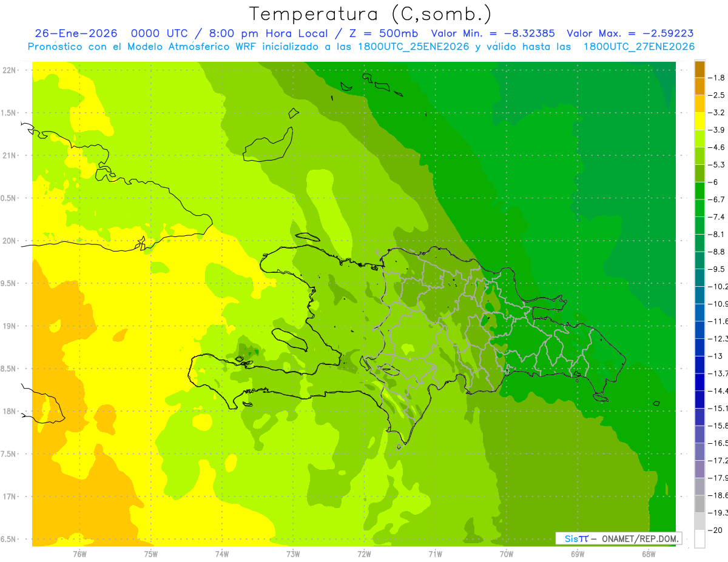Click the '76W' longitude label
This screenshot has height=562, width=728.
tap(79, 554)
